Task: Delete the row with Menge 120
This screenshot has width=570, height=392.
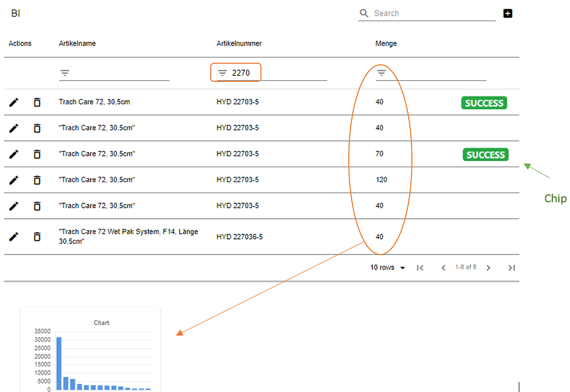Action: [x=37, y=180]
